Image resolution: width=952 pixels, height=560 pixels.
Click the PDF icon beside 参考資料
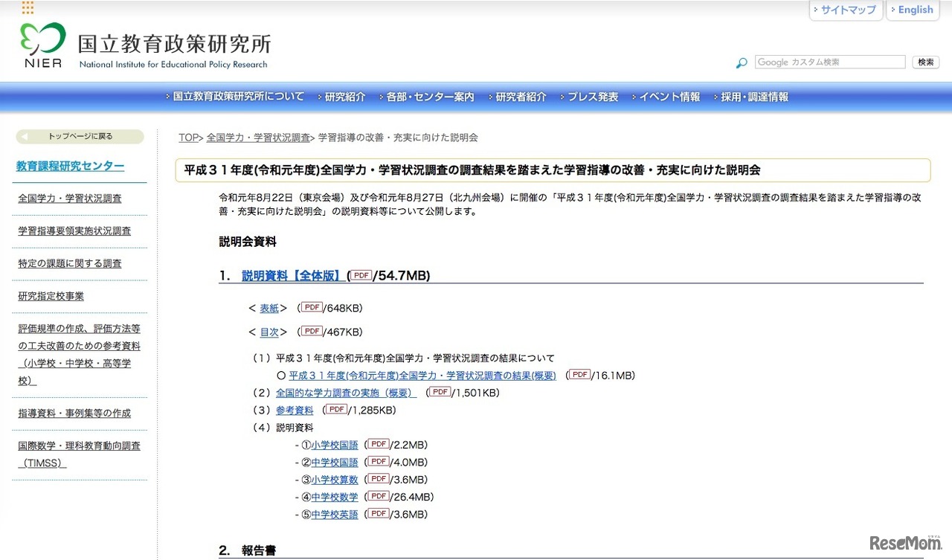pyautogui.click(x=336, y=410)
